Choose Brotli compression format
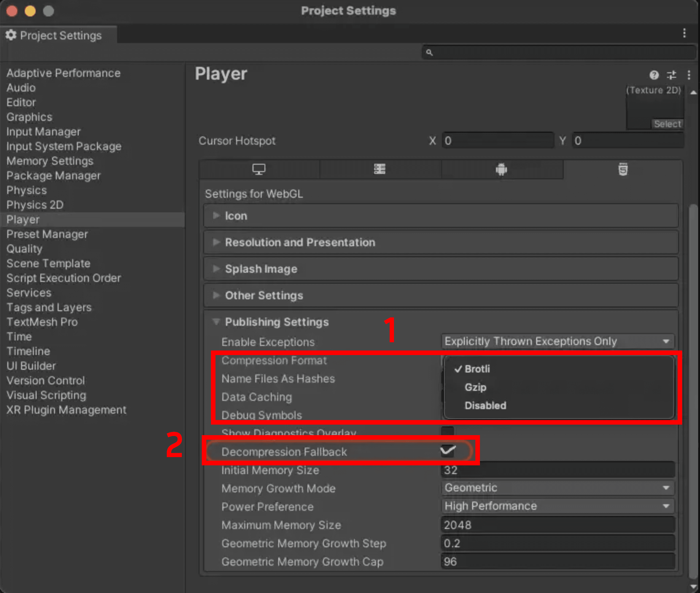 tap(559, 369)
